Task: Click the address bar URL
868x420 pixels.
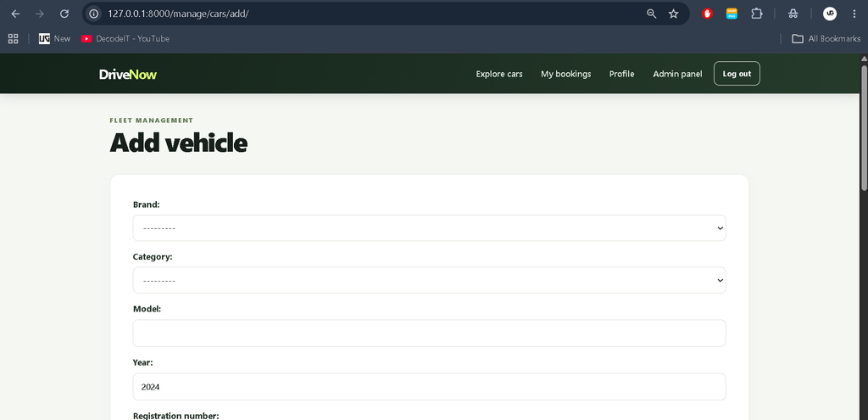Action: click(178, 14)
